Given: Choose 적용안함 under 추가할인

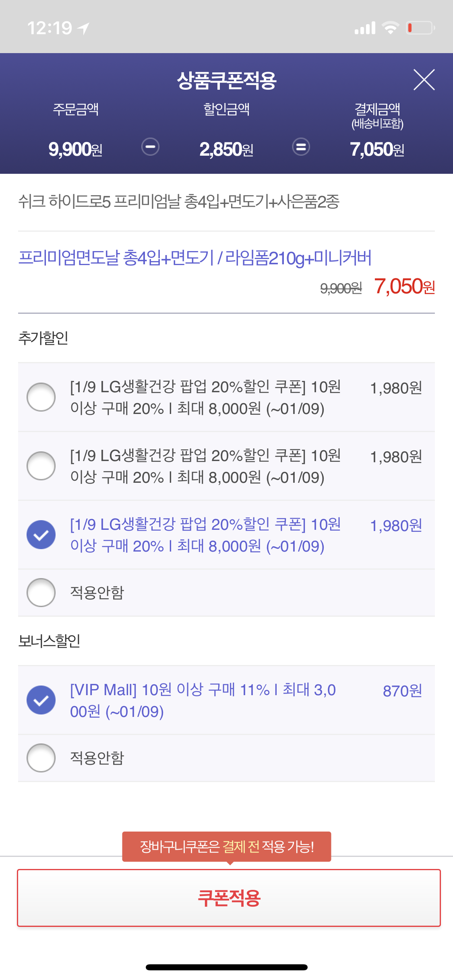Looking at the screenshot, I should click(x=41, y=593).
